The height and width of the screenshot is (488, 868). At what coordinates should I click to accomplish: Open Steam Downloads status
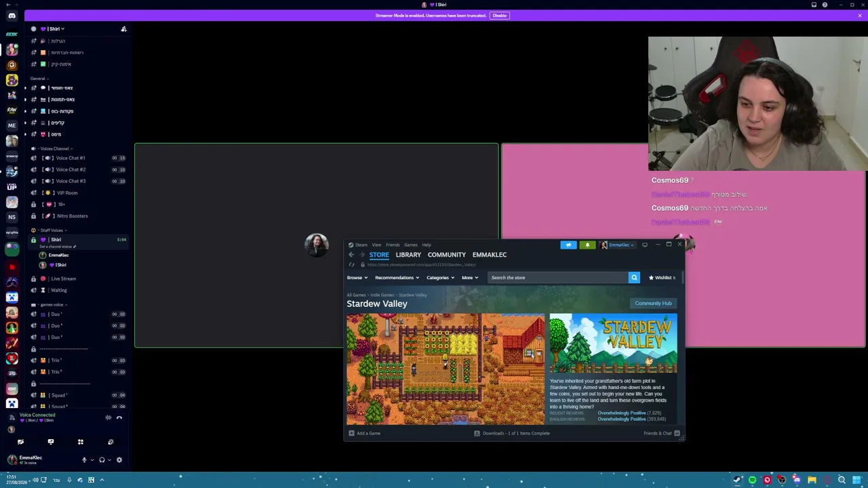[x=512, y=433]
